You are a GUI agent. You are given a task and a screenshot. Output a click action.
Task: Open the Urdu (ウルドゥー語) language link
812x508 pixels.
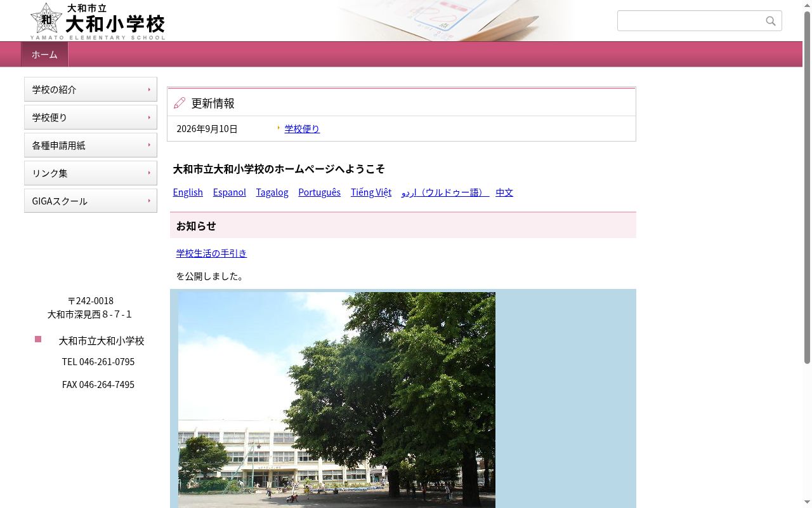pyautogui.click(x=445, y=192)
